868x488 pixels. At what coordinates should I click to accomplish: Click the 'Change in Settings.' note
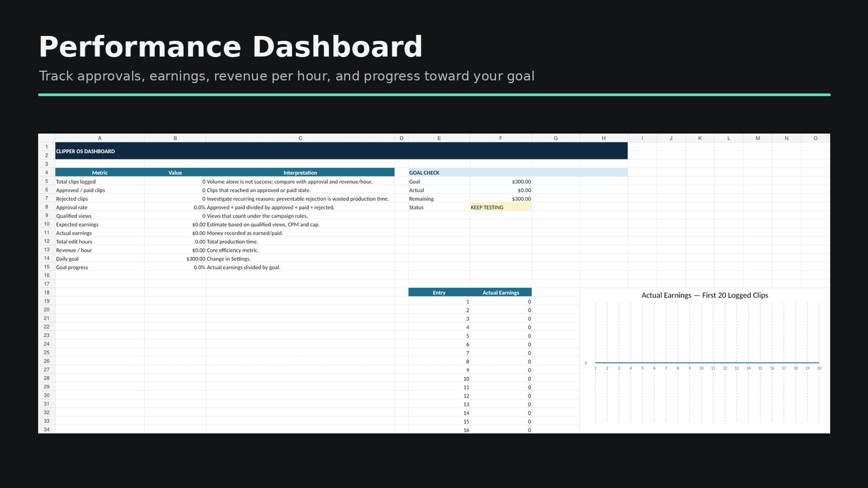coord(229,259)
